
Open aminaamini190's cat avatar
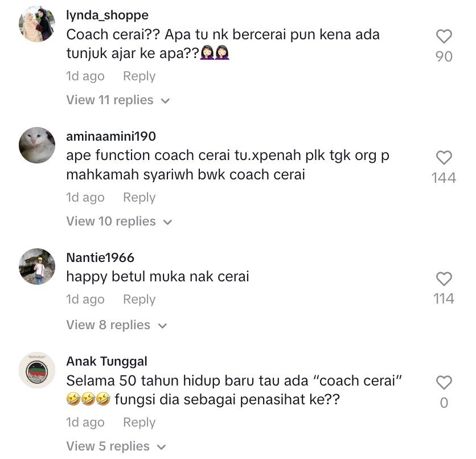(37, 145)
